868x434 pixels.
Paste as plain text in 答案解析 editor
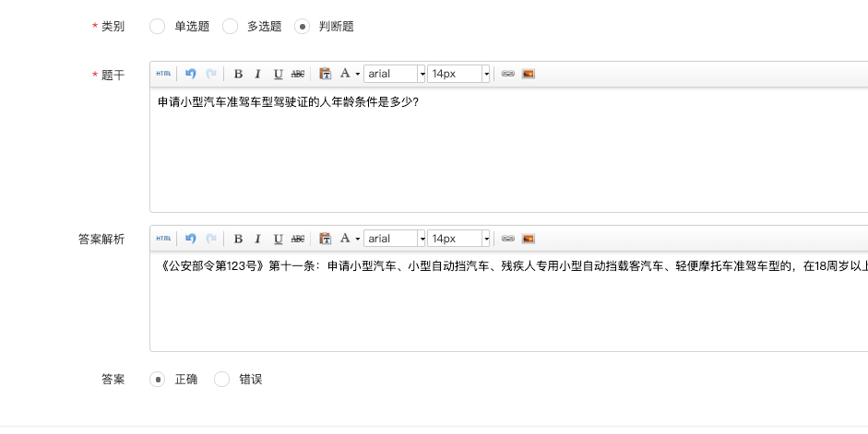(326, 239)
